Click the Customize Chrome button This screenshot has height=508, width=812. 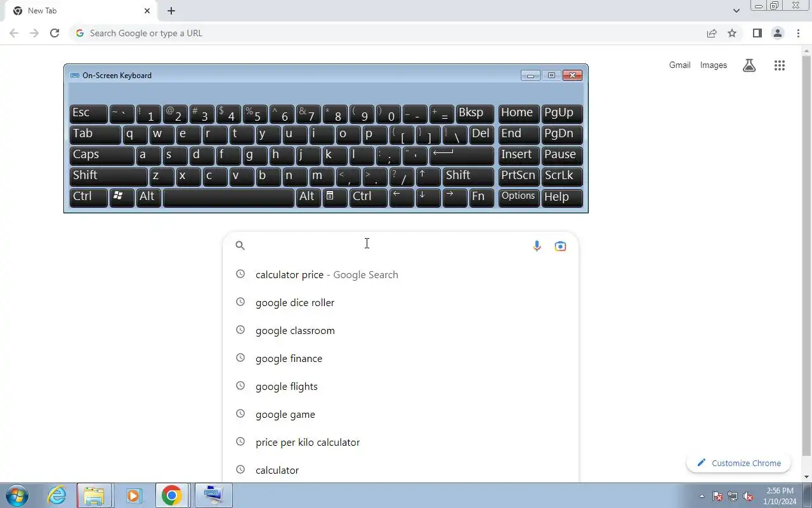tap(739, 463)
